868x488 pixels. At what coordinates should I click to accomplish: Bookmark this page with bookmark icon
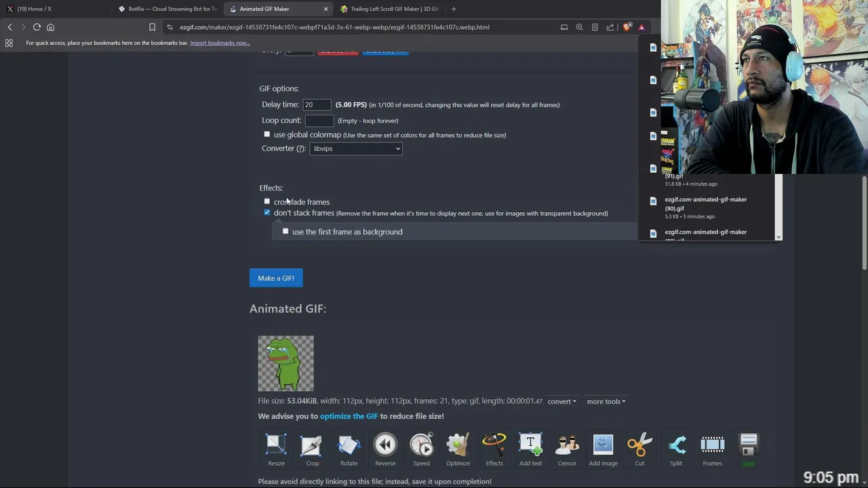point(152,27)
